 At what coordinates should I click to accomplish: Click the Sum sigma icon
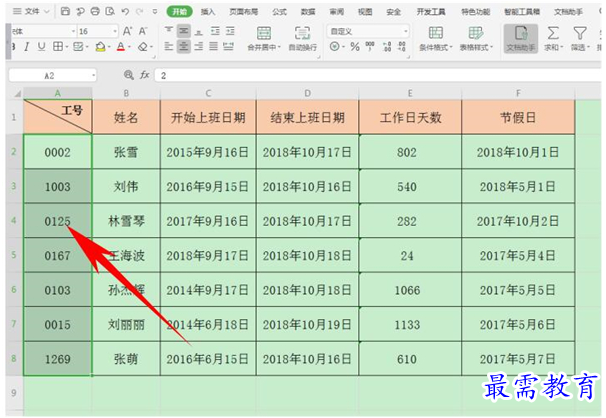[x=553, y=33]
